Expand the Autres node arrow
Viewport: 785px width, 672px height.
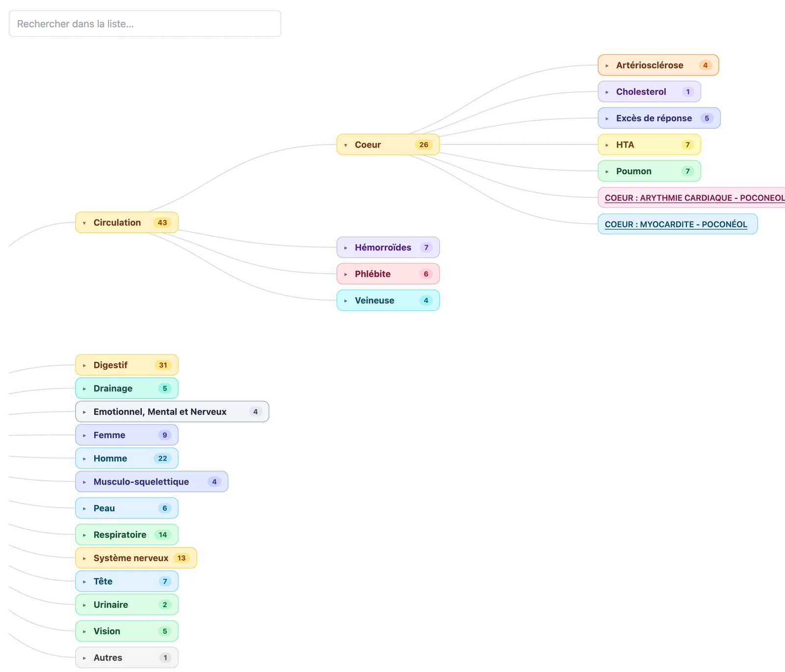[84, 658]
